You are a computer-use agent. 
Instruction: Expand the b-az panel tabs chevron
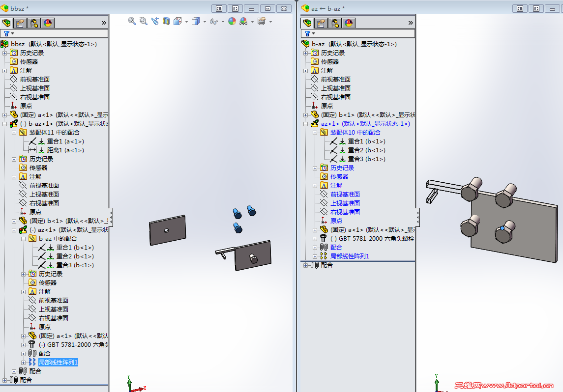point(411,23)
